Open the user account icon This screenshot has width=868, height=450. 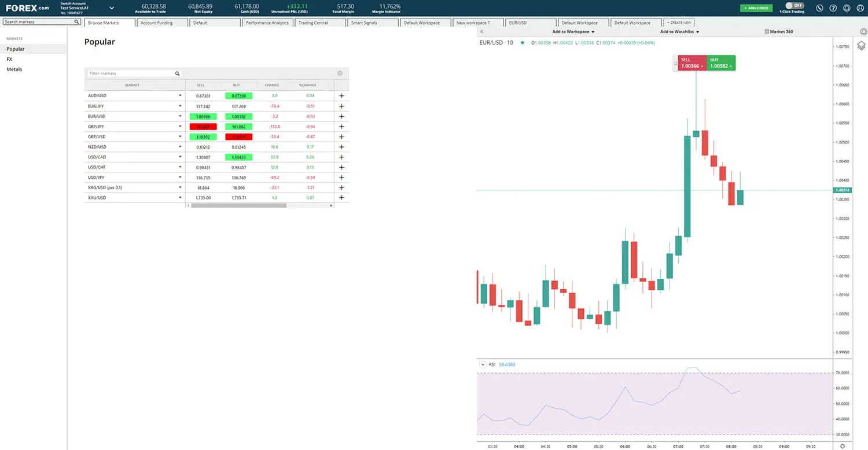(x=860, y=8)
